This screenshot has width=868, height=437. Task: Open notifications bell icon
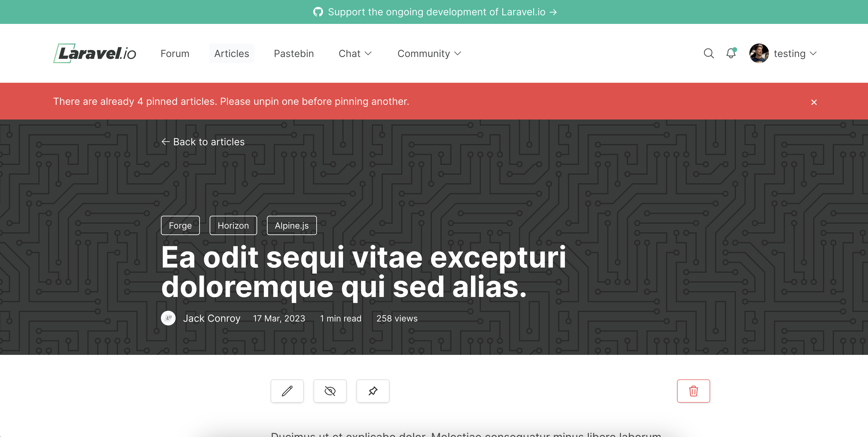730,53
